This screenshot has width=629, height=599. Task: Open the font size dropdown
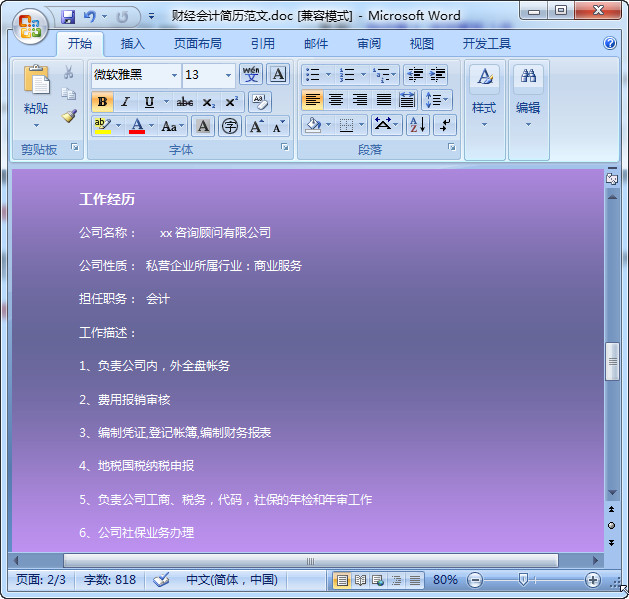228,75
